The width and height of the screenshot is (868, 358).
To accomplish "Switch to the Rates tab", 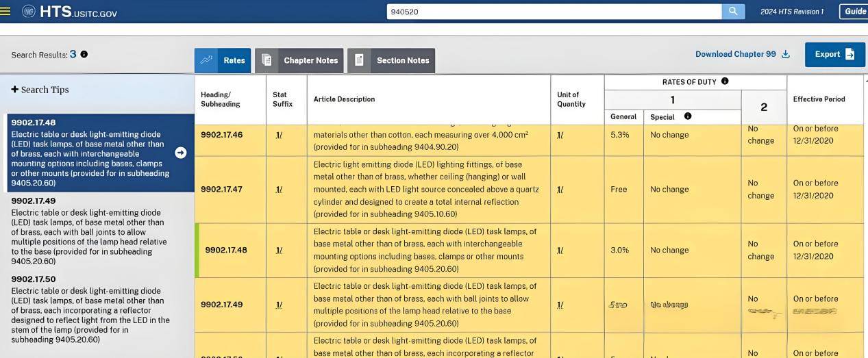I will click(223, 60).
